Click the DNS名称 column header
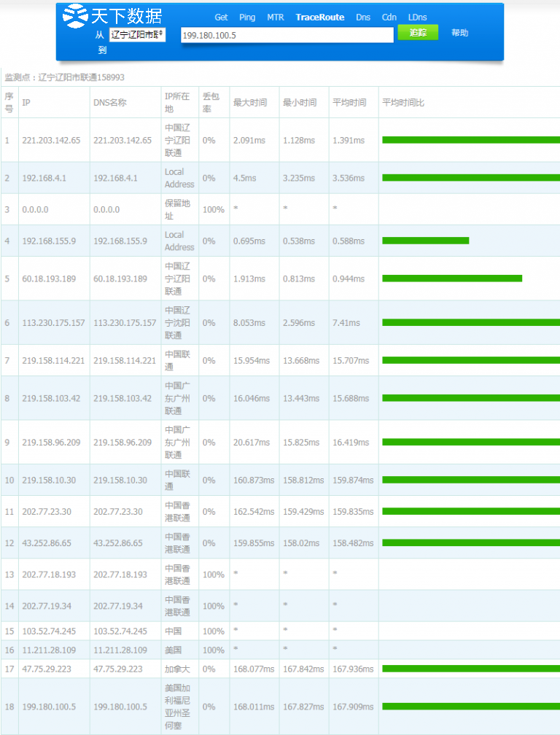The image size is (560, 735). tap(109, 103)
